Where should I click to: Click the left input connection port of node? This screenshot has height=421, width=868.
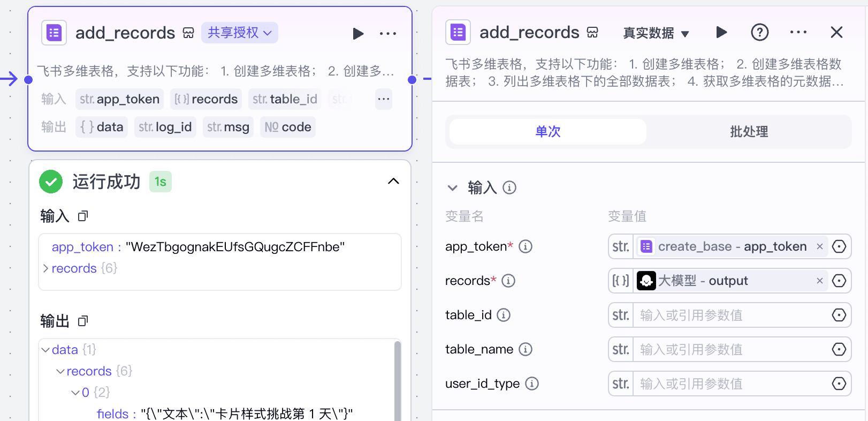click(x=29, y=80)
